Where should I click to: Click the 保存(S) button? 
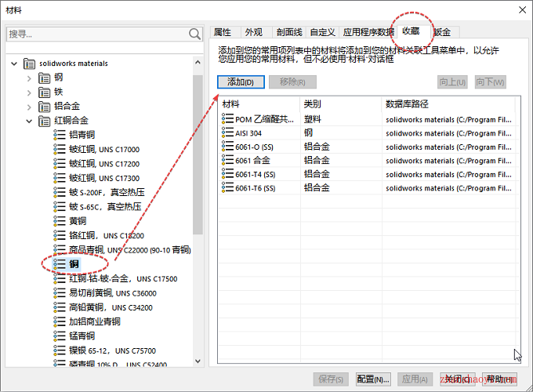[331, 379]
